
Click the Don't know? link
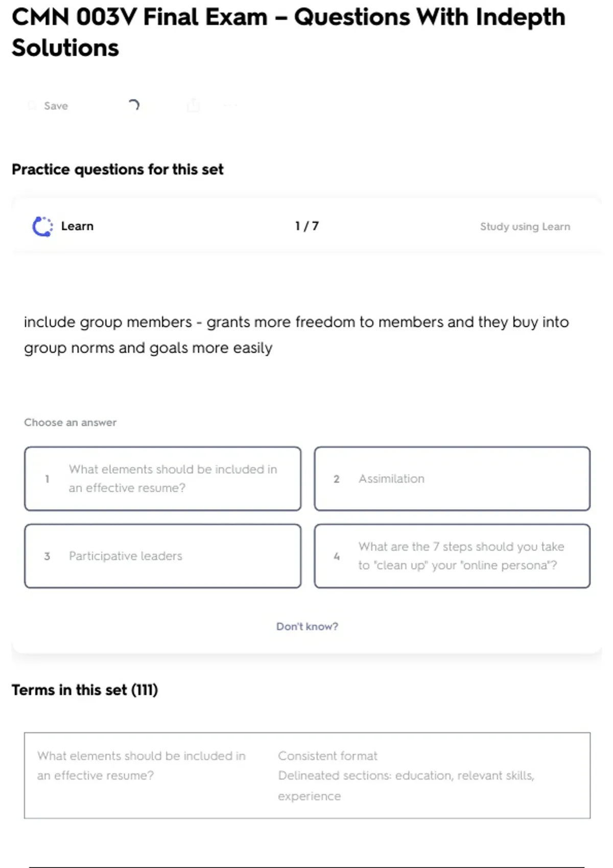(307, 626)
